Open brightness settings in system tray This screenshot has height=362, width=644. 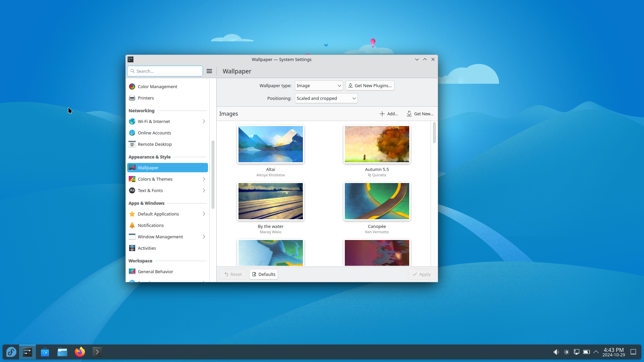pyautogui.click(x=567, y=352)
